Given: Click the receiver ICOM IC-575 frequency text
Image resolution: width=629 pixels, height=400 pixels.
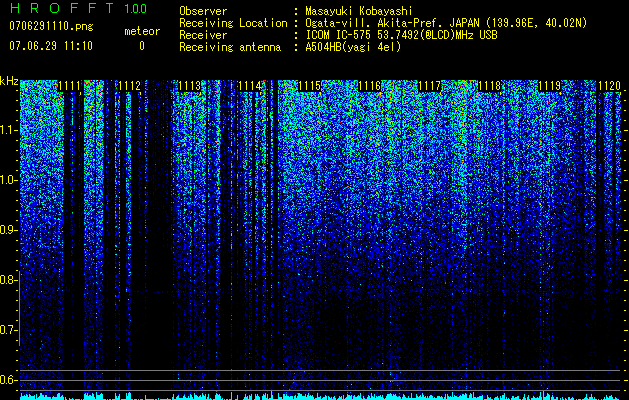Looking at the screenshot, I should coord(401,35).
